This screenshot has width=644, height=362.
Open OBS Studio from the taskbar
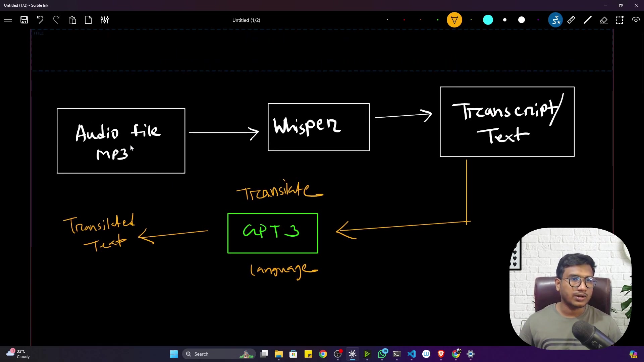point(338,354)
